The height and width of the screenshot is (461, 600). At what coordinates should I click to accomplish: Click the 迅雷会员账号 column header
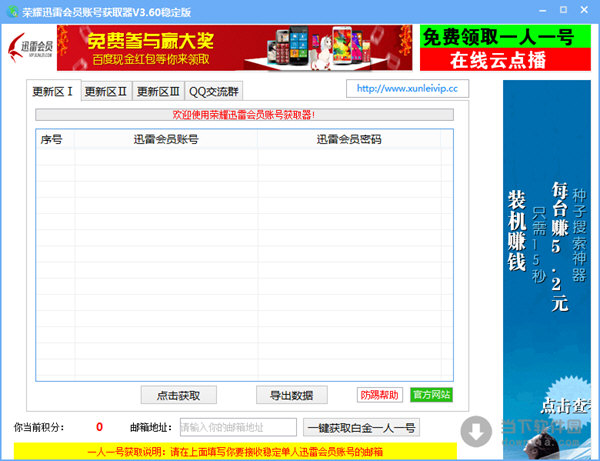(166, 139)
